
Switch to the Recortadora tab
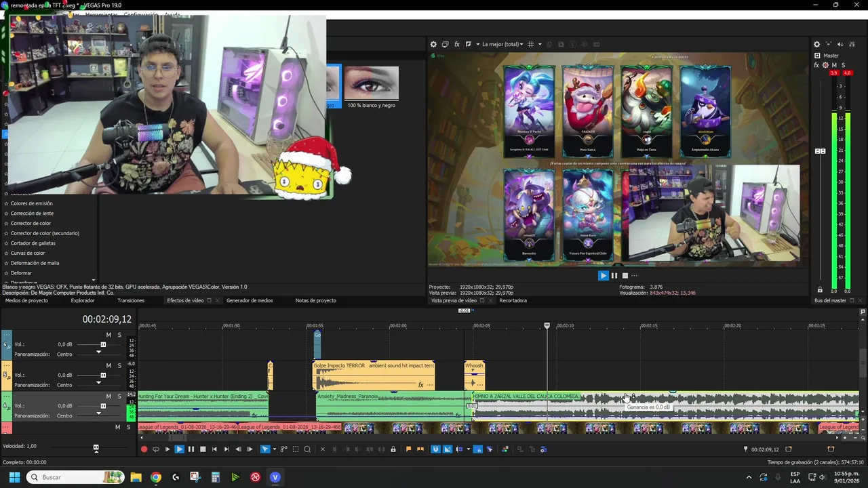tap(513, 300)
